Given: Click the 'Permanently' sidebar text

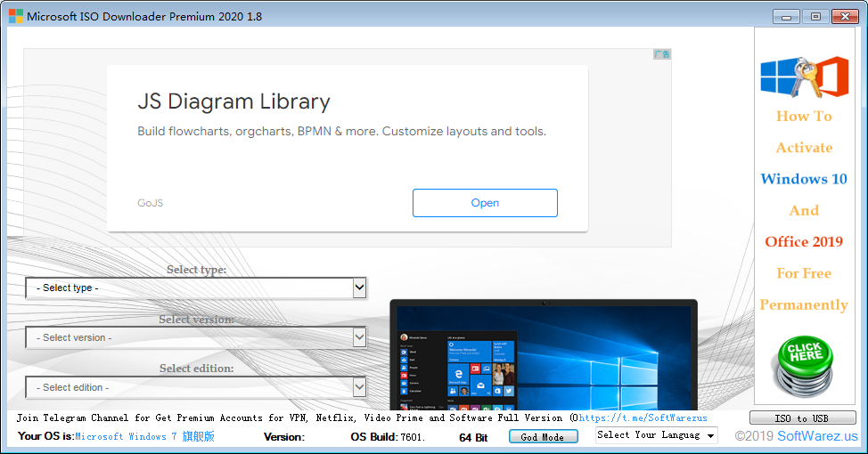Looking at the screenshot, I should (x=804, y=304).
